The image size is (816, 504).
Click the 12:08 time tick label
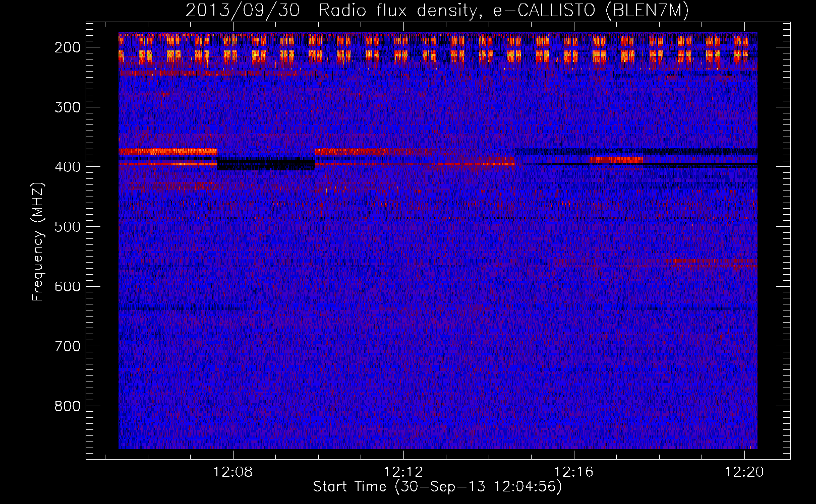pos(233,472)
